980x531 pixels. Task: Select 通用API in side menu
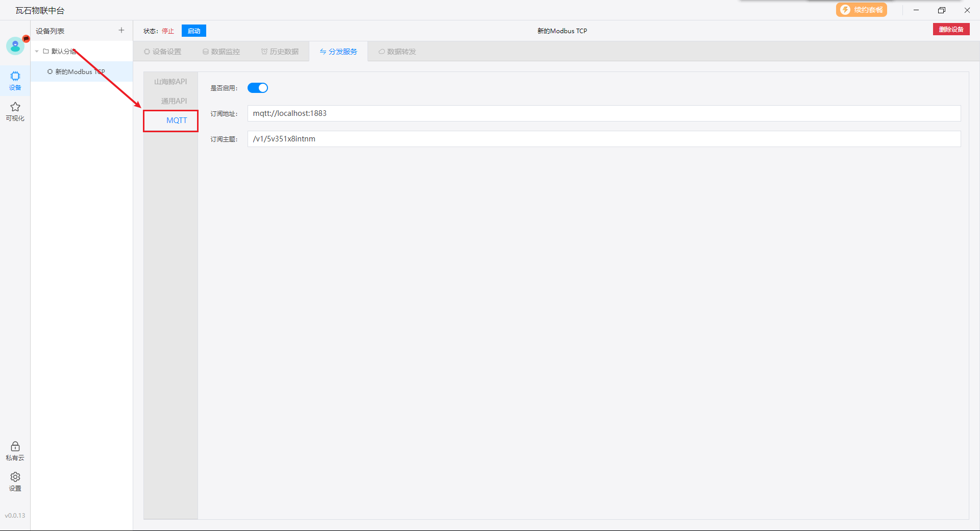pyautogui.click(x=174, y=101)
